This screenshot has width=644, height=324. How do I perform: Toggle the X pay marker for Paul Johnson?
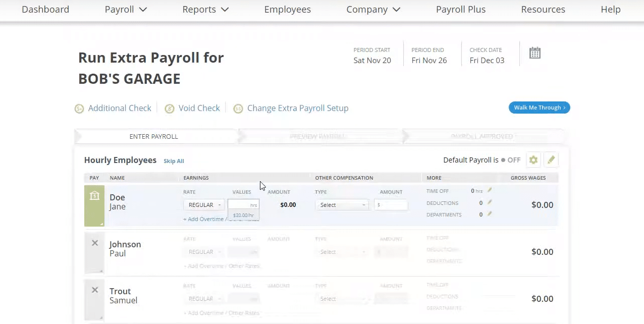(x=94, y=243)
